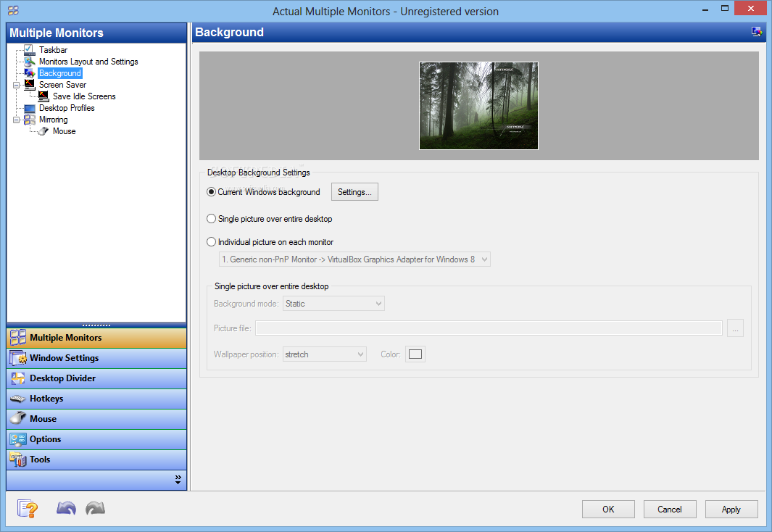
Task: Click the Color swatch box
Action: tap(415, 354)
